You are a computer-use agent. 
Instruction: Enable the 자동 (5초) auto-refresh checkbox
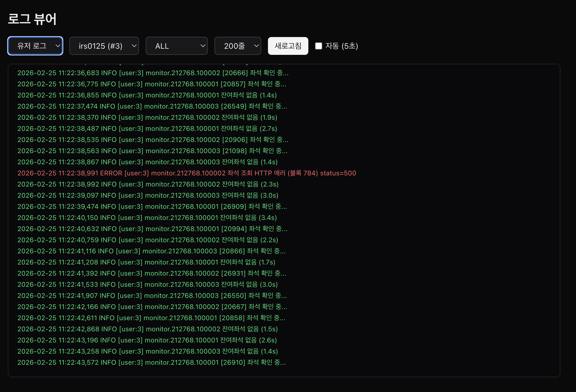[319, 46]
